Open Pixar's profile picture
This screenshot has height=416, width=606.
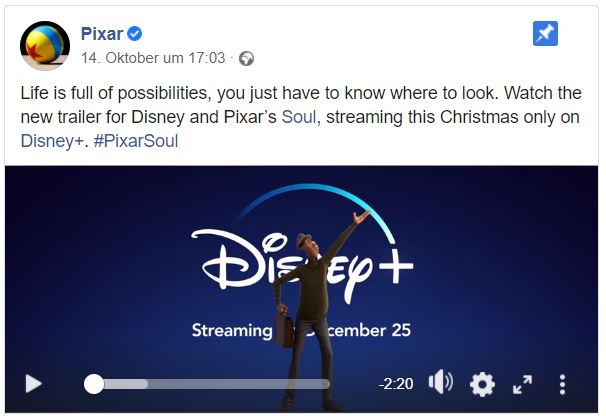(x=44, y=45)
